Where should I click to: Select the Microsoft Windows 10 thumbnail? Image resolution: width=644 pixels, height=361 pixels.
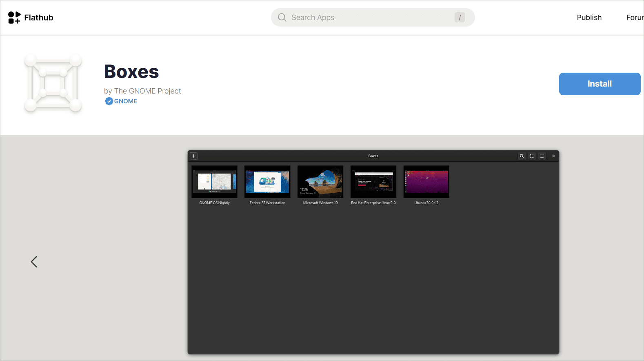pyautogui.click(x=320, y=182)
